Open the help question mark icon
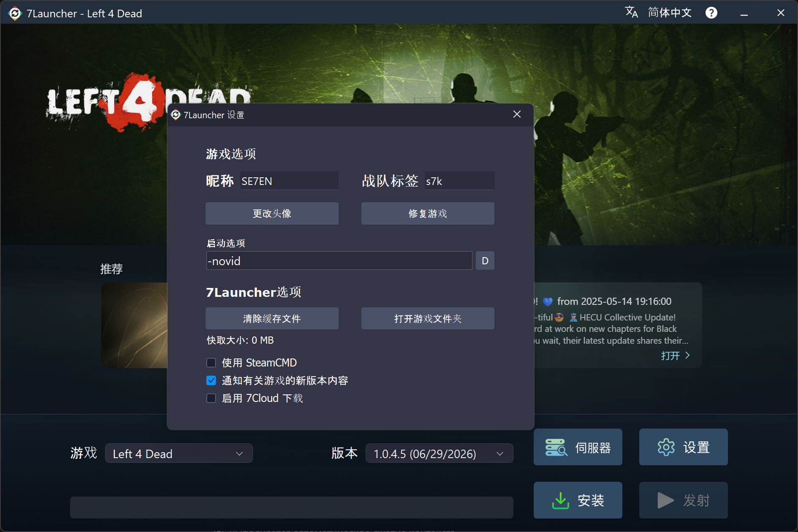 [711, 13]
